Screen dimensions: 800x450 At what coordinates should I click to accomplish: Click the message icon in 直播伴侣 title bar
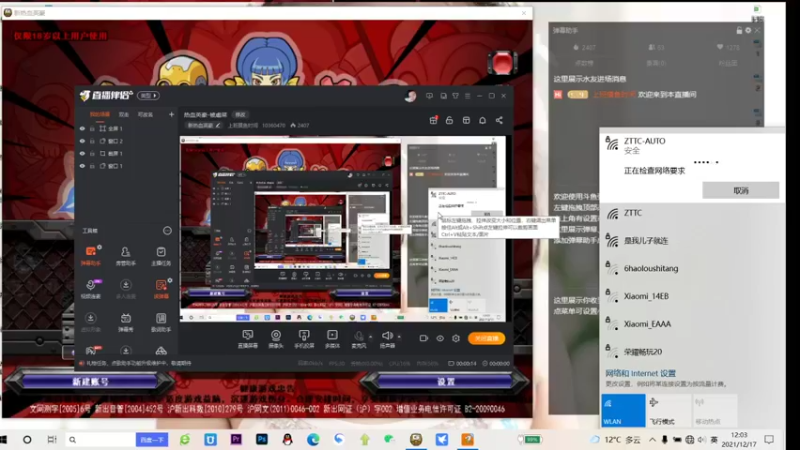[429, 96]
